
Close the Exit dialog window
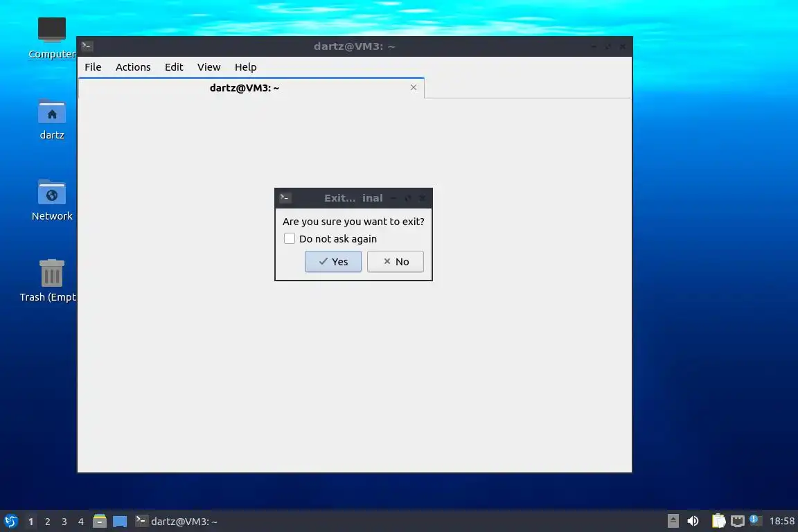point(422,198)
